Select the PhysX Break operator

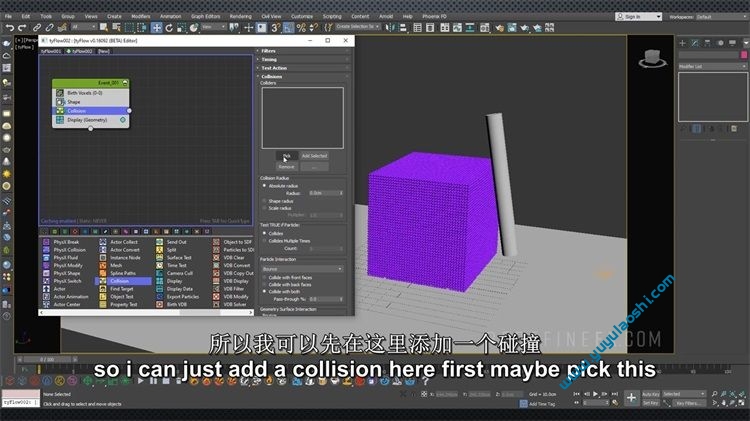coord(66,242)
